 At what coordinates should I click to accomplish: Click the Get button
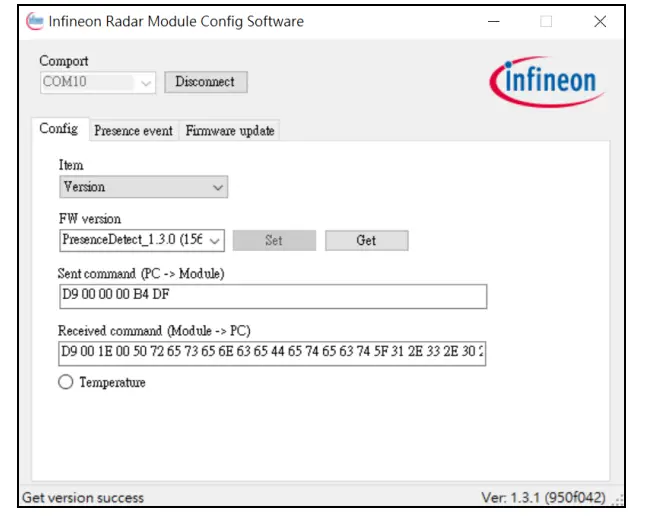coord(366,240)
